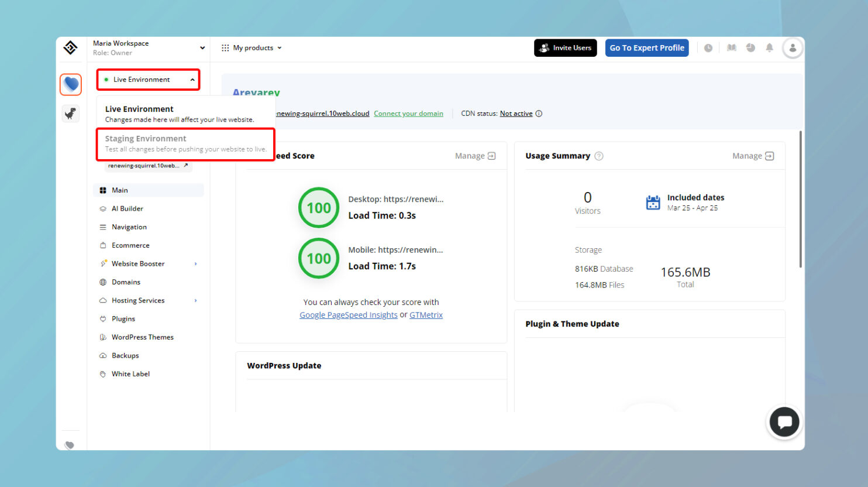Image resolution: width=868 pixels, height=487 pixels.
Task: Select White Label in the sidebar
Action: (130, 373)
